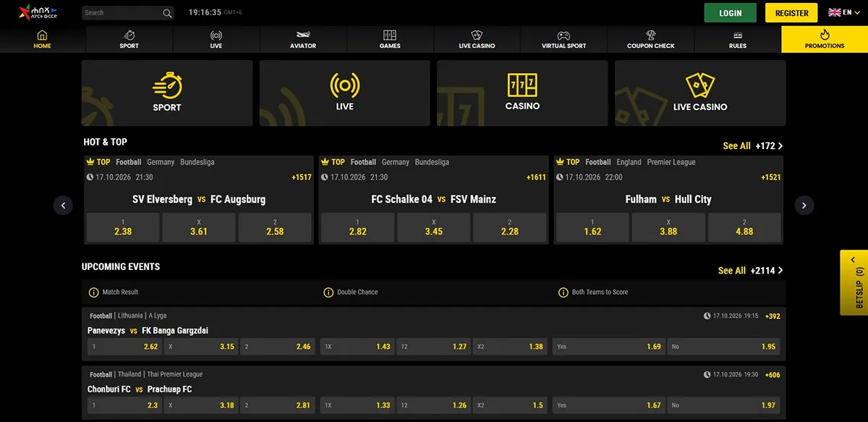The height and width of the screenshot is (422, 868).
Task: Click the REGISTER button
Action: 792,13
